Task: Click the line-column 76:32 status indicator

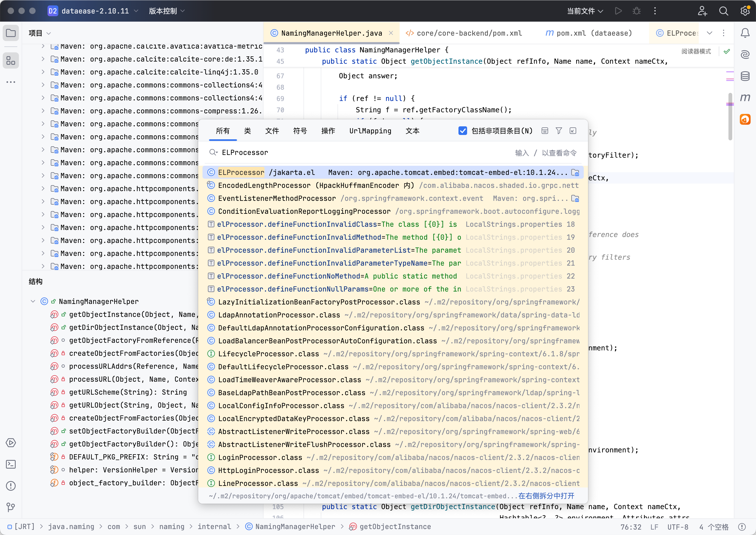Action: tap(631, 527)
